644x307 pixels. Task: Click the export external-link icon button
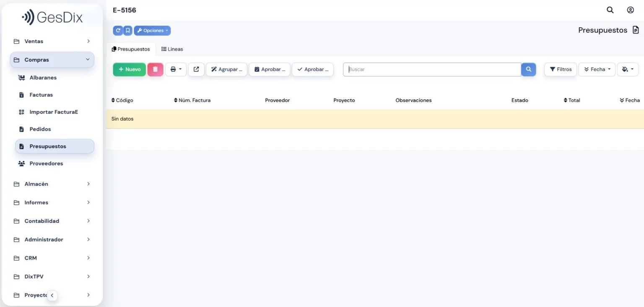pyautogui.click(x=196, y=70)
